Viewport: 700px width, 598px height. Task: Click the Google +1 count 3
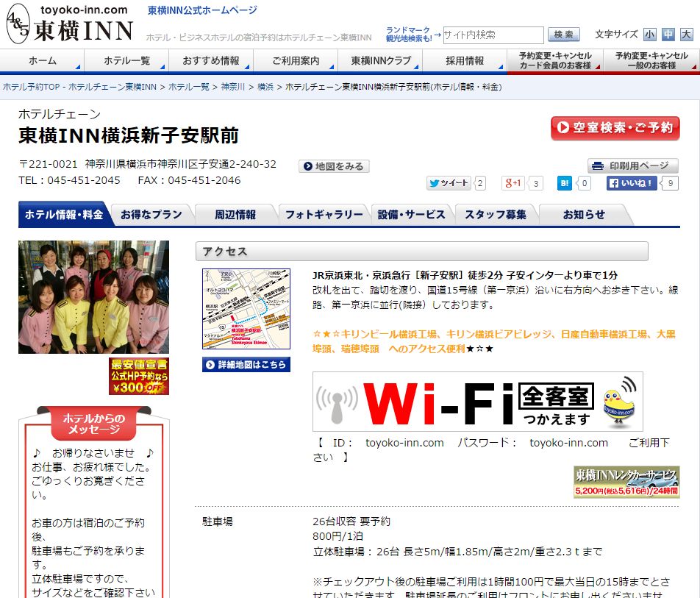click(x=536, y=183)
